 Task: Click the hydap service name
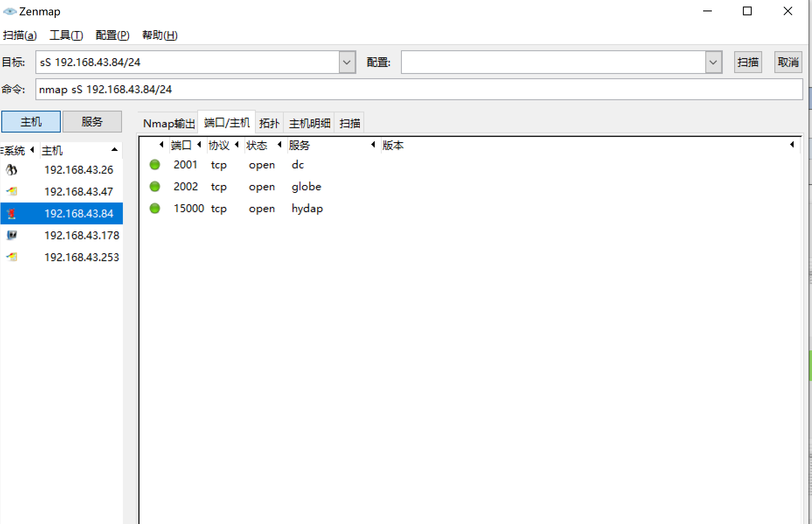pyautogui.click(x=307, y=209)
